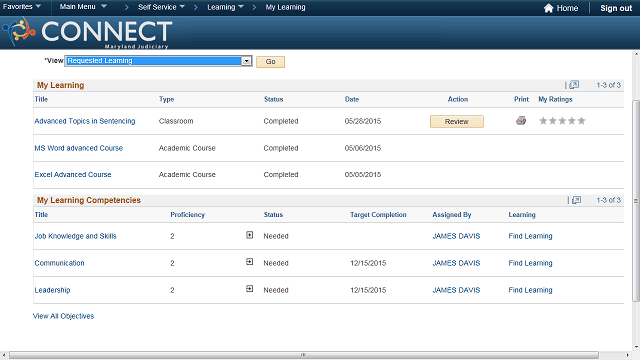This screenshot has height=360, width=640.
Task: Click the details icon in Communication row
Action: pos(249,262)
